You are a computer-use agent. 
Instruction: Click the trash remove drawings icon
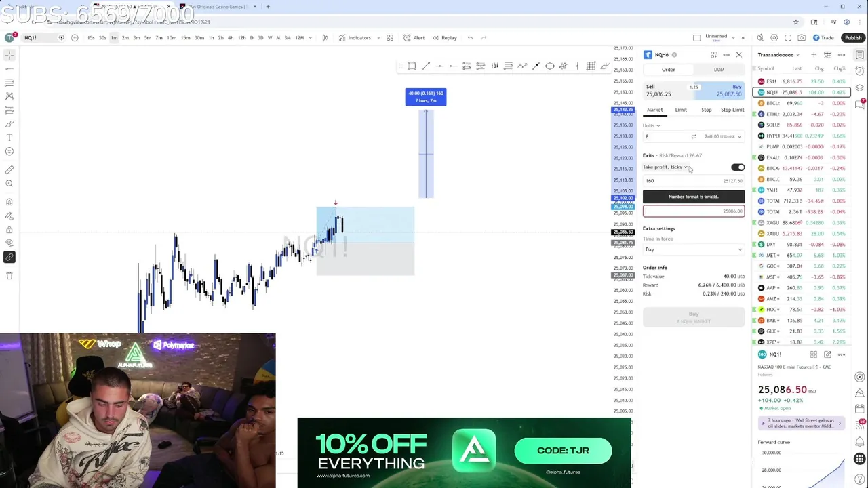pos(9,275)
